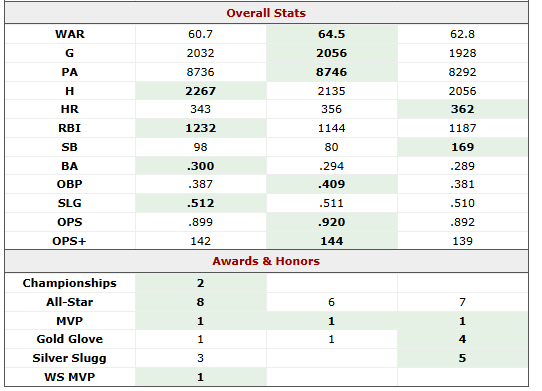Select the home run value 356
542x391 pixels.
(x=331, y=109)
